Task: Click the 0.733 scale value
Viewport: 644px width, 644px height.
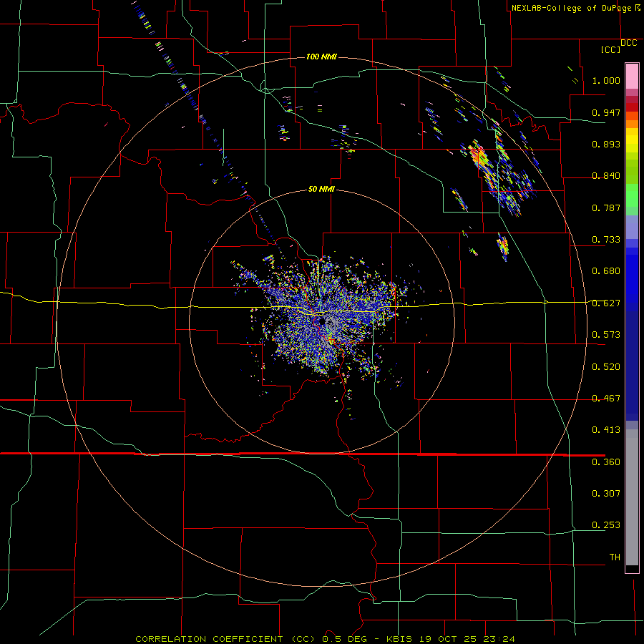Action: point(606,240)
